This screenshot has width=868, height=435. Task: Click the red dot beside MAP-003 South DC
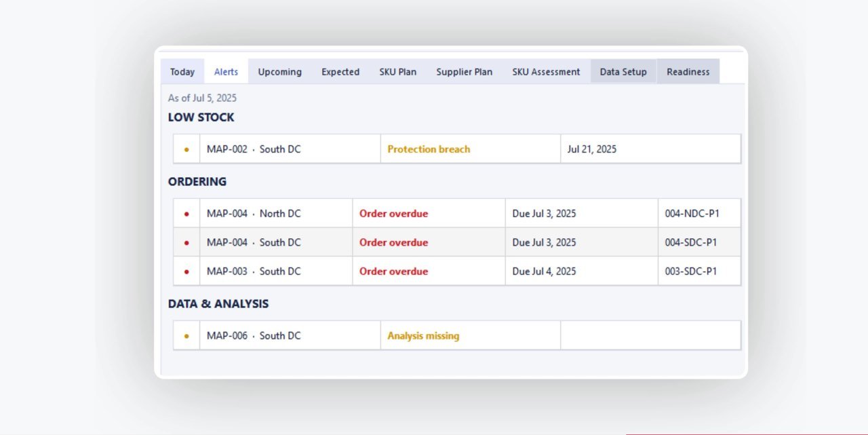(186, 271)
